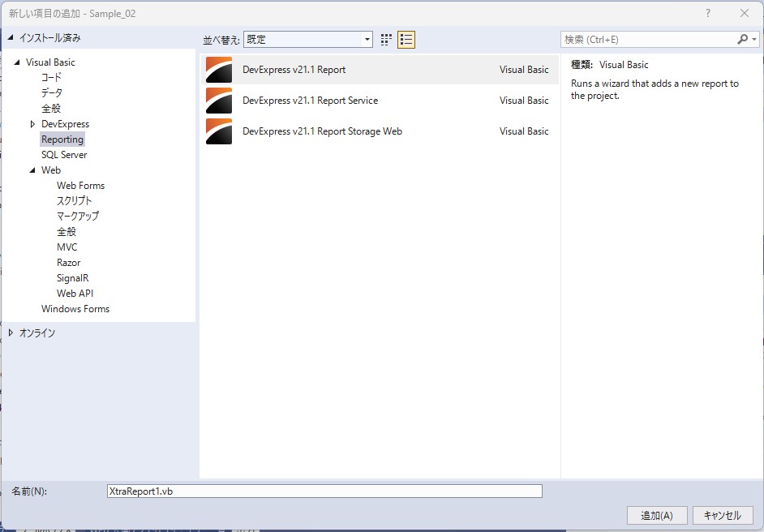Click the DevExpress Report Storage Web icon
The width and height of the screenshot is (764, 532).
(x=219, y=131)
